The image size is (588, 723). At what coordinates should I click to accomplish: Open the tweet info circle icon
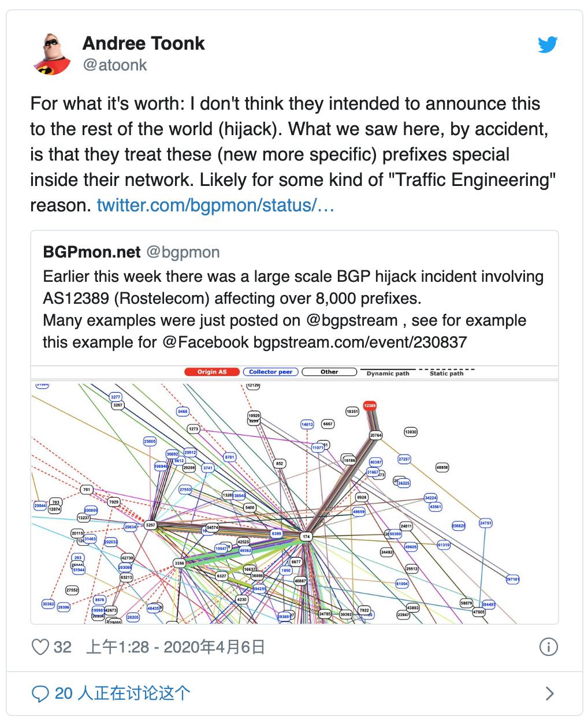[x=548, y=647]
